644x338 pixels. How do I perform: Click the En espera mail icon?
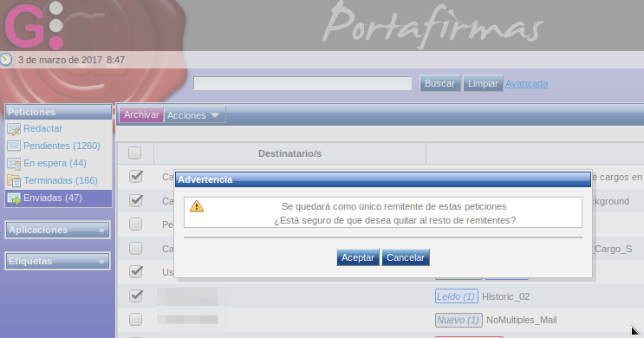(x=14, y=164)
